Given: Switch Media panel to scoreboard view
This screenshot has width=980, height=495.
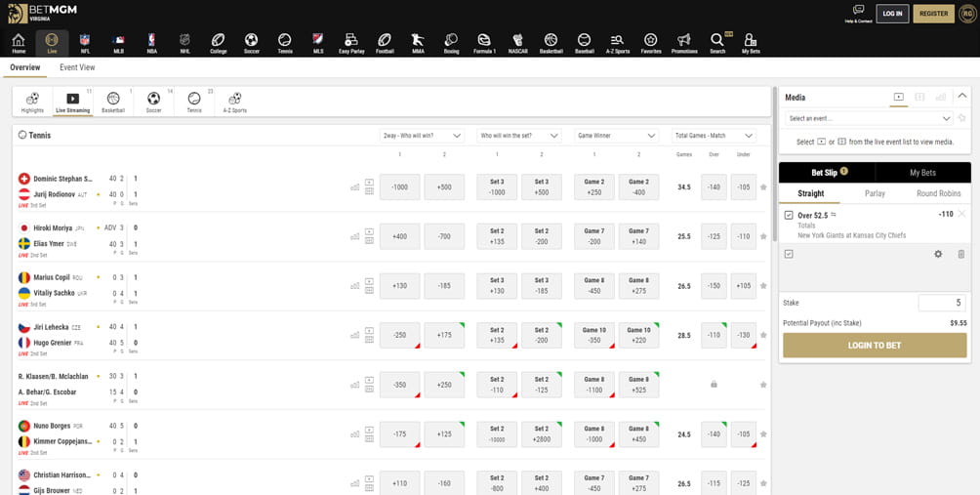Looking at the screenshot, I should [919, 97].
